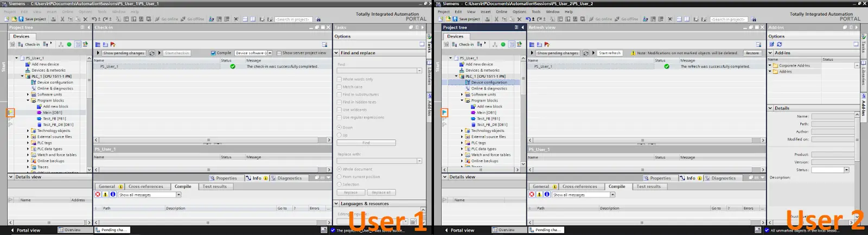Open the Tools menu in PS_User_2
This screenshot has width=868, height=235.
[536, 11]
